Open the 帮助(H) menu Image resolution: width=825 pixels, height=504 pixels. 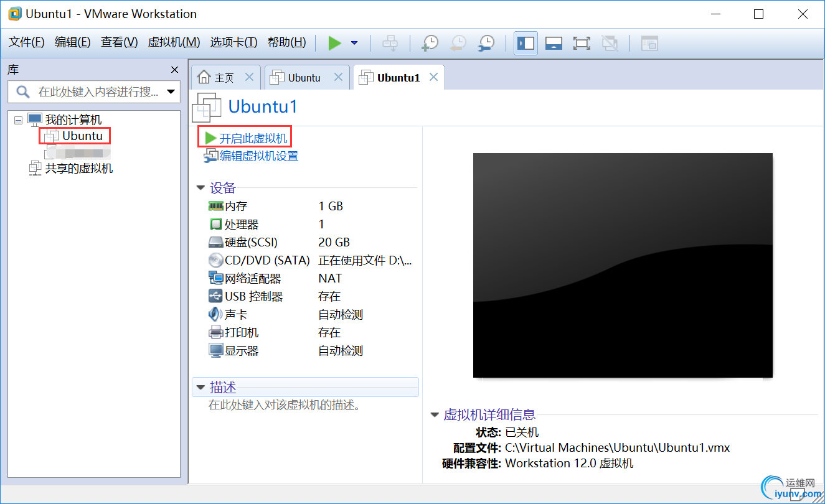coord(287,42)
